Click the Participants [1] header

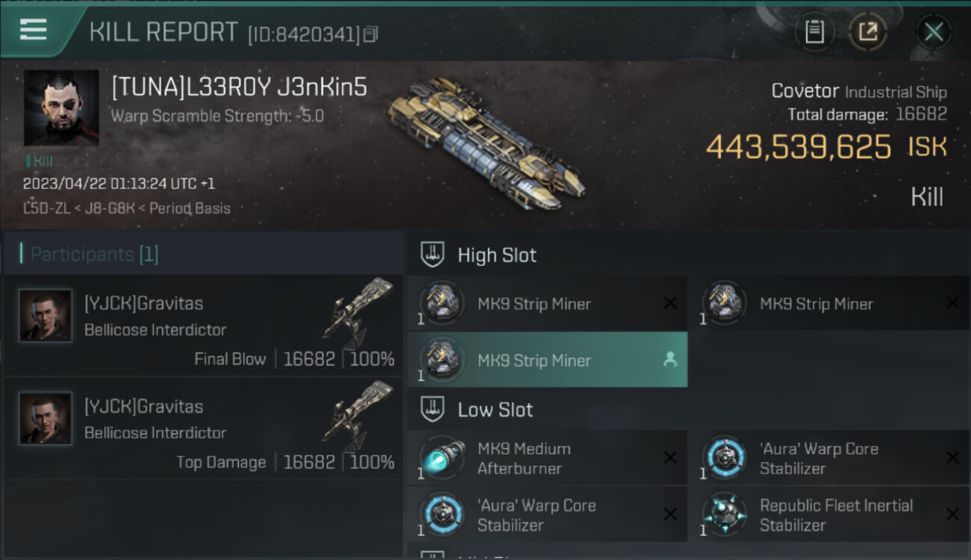point(94,255)
